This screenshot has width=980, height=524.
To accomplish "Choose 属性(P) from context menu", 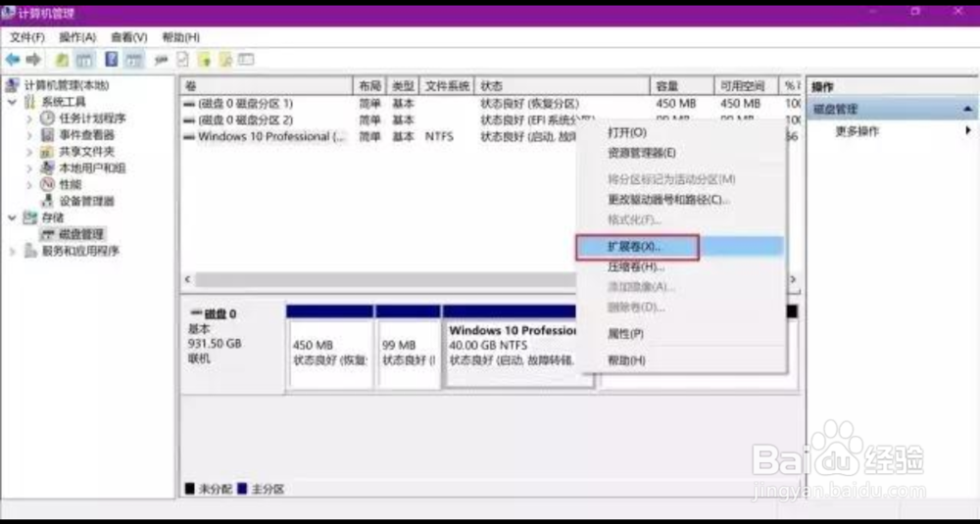I will [x=679, y=334].
